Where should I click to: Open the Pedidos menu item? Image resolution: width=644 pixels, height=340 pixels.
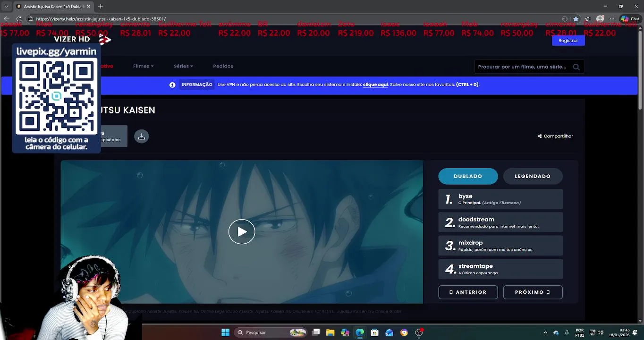(223, 66)
